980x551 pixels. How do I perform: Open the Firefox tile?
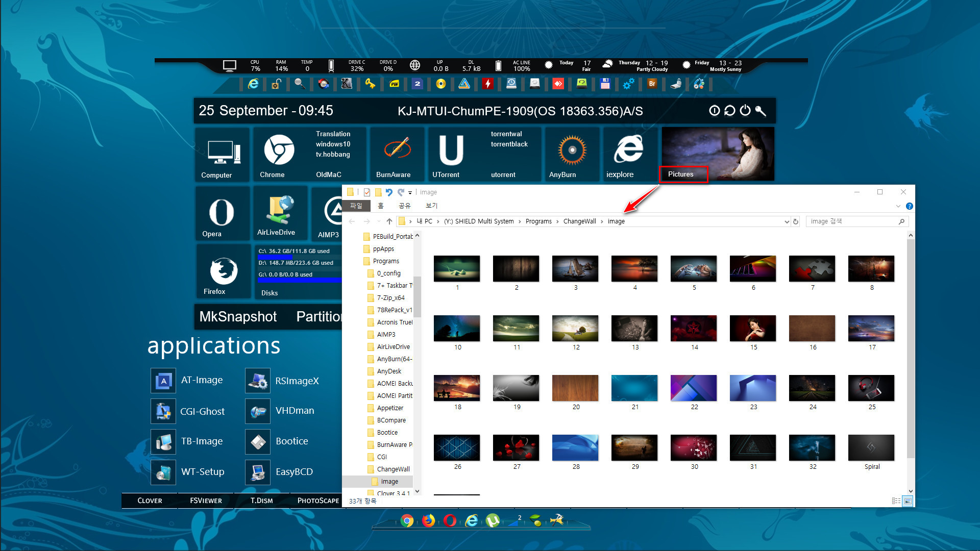(x=223, y=272)
